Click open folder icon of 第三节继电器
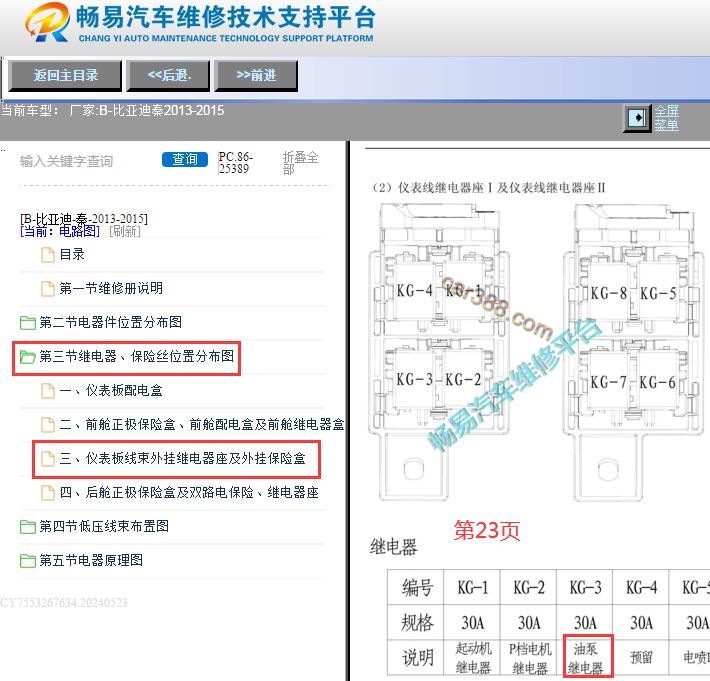710x681 pixels. (x=28, y=357)
